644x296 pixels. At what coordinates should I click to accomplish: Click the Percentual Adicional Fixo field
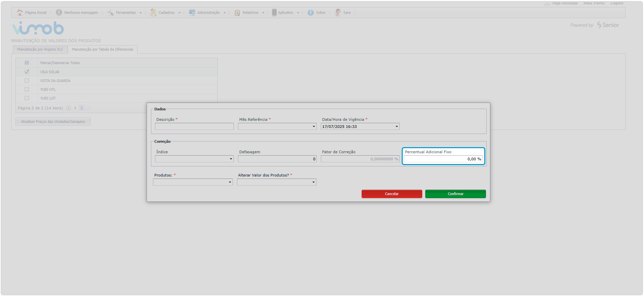(443, 159)
